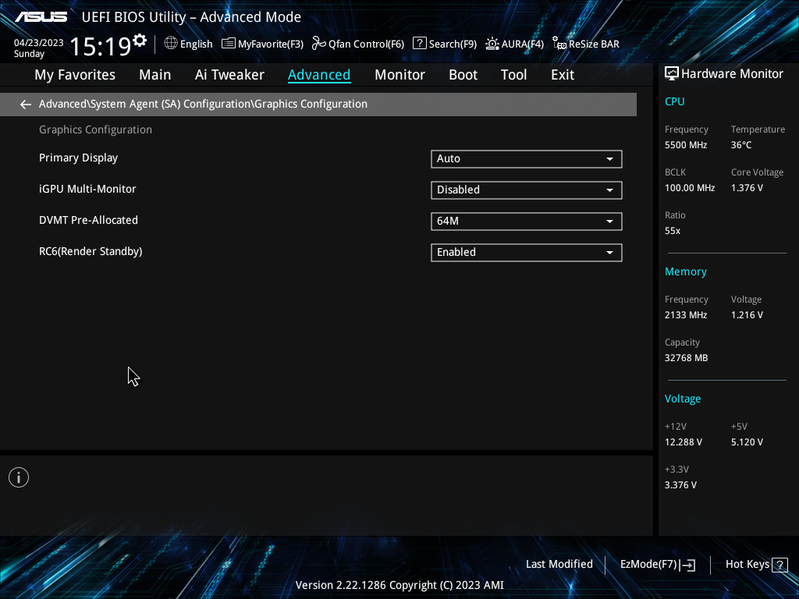This screenshot has height=599, width=799.
Task: Click the Version 2.22.1286 copyright text
Action: (x=399, y=585)
